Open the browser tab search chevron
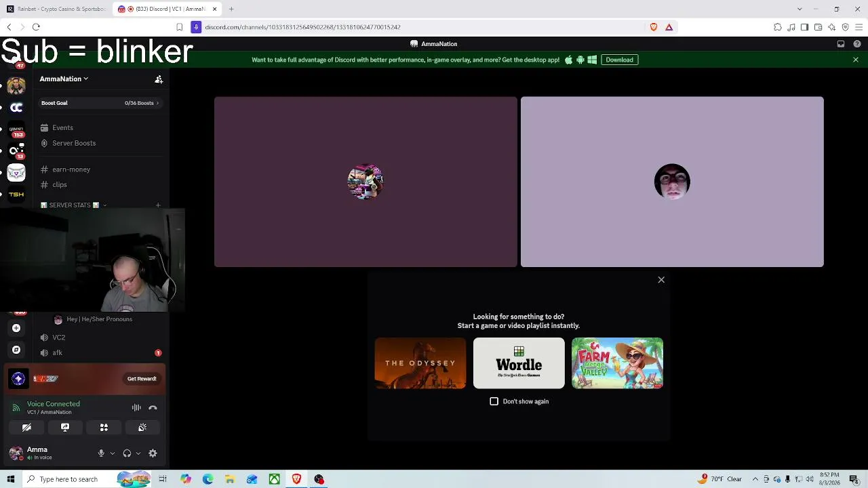 tap(800, 9)
